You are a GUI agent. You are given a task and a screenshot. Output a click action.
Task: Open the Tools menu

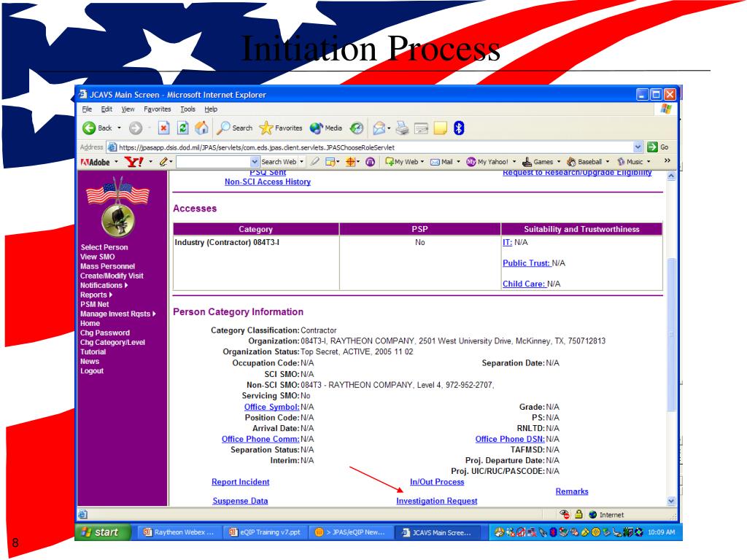(187, 109)
